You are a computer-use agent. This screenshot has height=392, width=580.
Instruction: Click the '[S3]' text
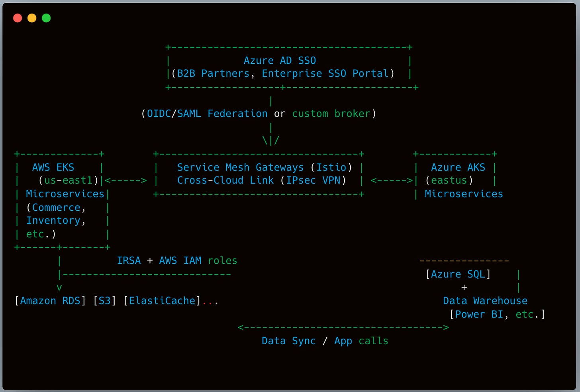(x=104, y=301)
